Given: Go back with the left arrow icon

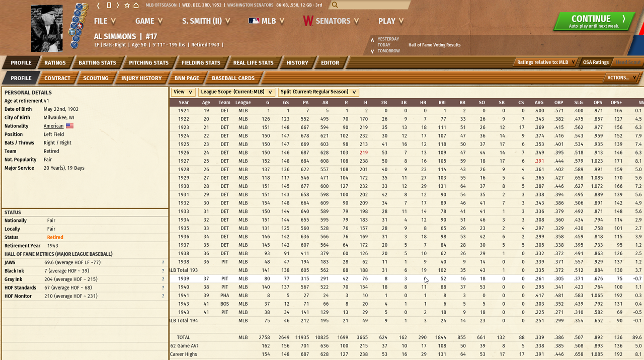Looking at the screenshot, I should [99, 5].
